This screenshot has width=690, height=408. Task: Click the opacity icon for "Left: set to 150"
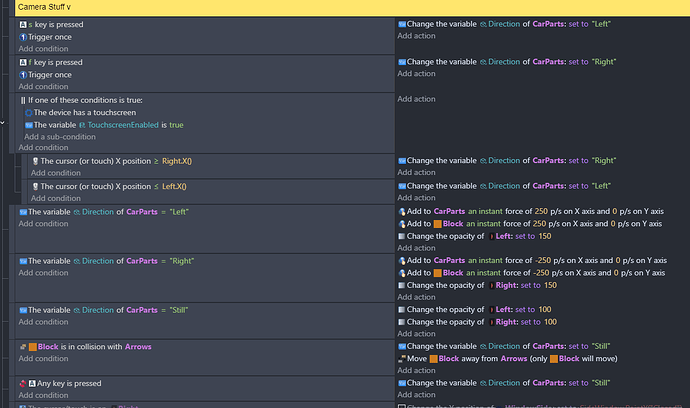click(402, 236)
